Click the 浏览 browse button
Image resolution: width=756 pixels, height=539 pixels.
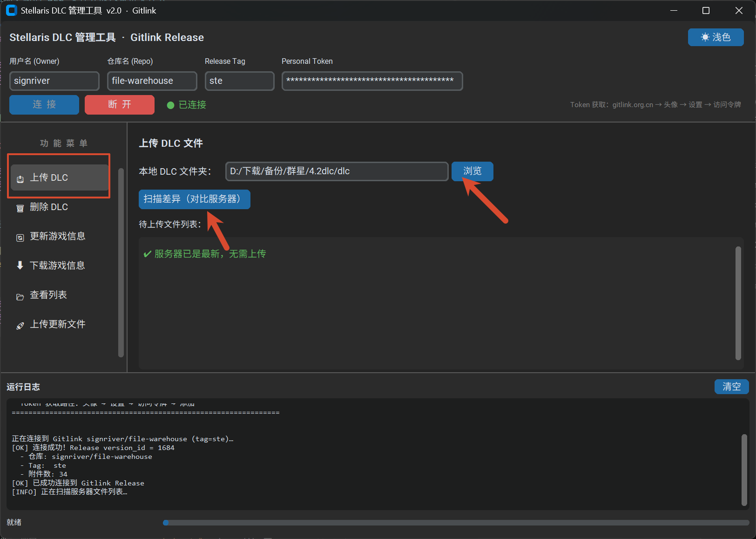point(472,171)
